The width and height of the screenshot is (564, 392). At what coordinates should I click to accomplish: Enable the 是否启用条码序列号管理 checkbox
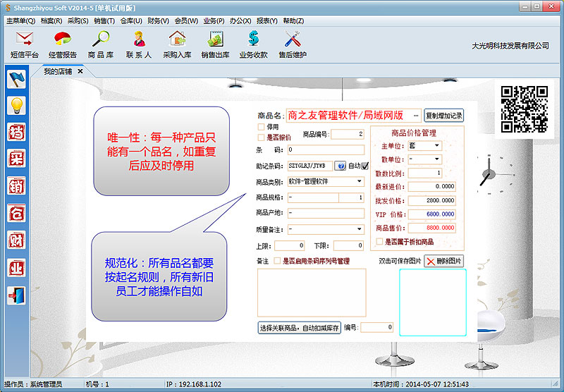[x=277, y=261]
